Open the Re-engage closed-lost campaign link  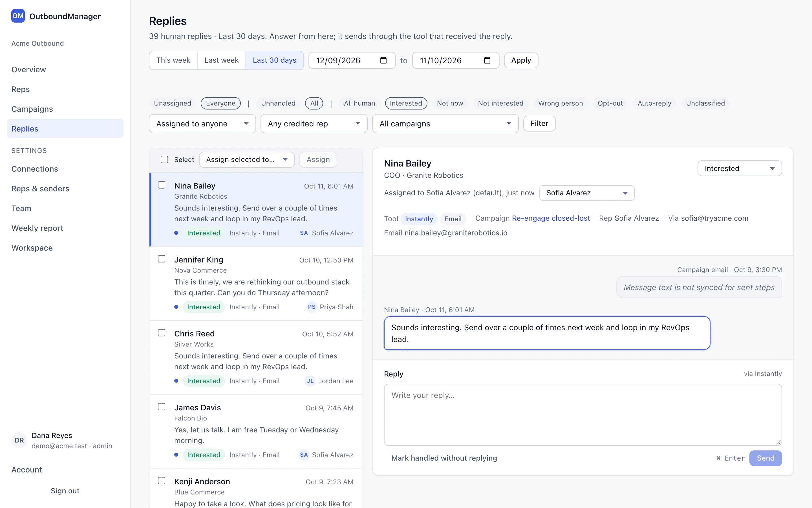pos(551,218)
